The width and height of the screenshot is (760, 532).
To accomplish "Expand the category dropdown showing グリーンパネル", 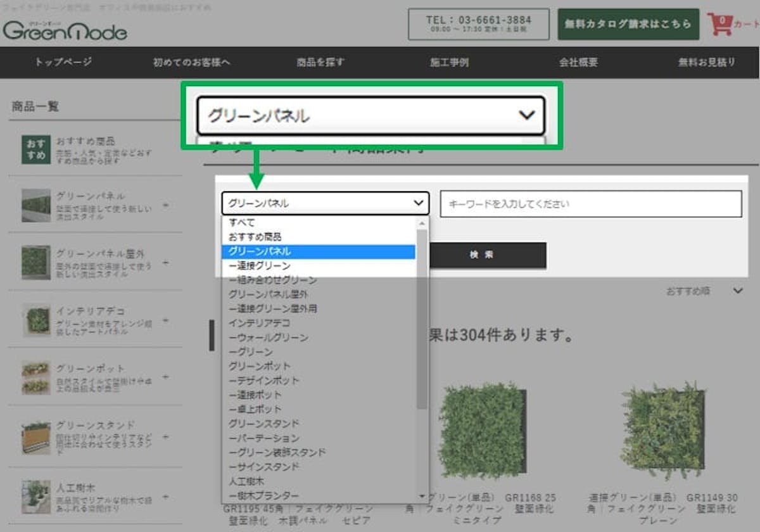I will (x=325, y=203).
